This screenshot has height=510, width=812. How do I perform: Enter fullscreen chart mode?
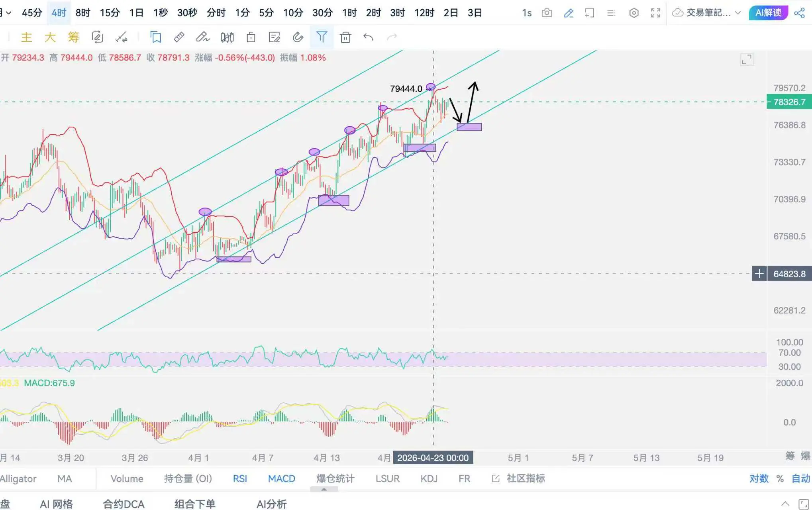click(x=655, y=13)
